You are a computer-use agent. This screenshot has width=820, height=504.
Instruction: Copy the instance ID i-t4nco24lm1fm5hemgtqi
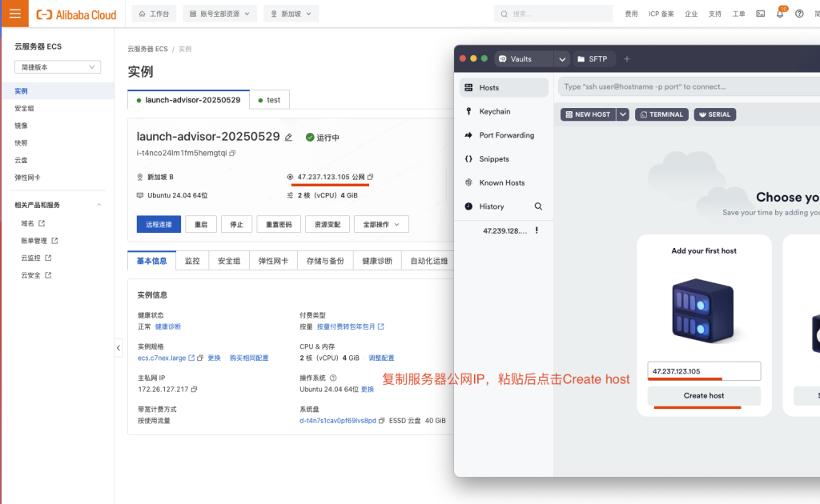(233, 153)
